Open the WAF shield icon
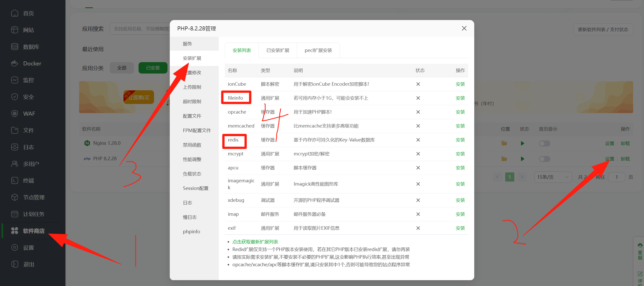The width and height of the screenshot is (644, 286). coord(15,114)
